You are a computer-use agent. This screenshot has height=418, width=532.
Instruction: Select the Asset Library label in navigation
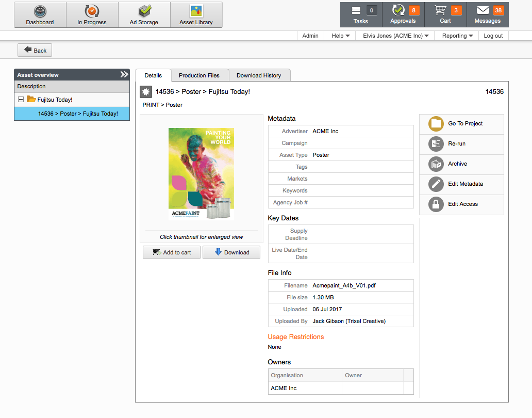(196, 22)
